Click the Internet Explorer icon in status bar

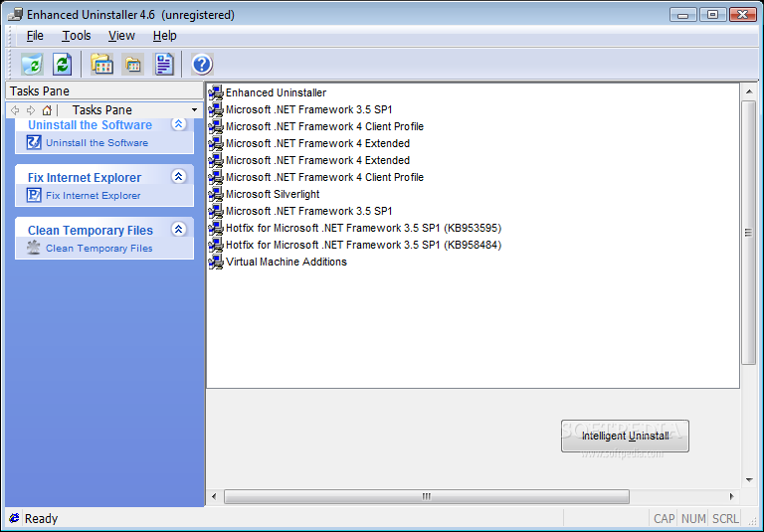pyautogui.click(x=15, y=518)
